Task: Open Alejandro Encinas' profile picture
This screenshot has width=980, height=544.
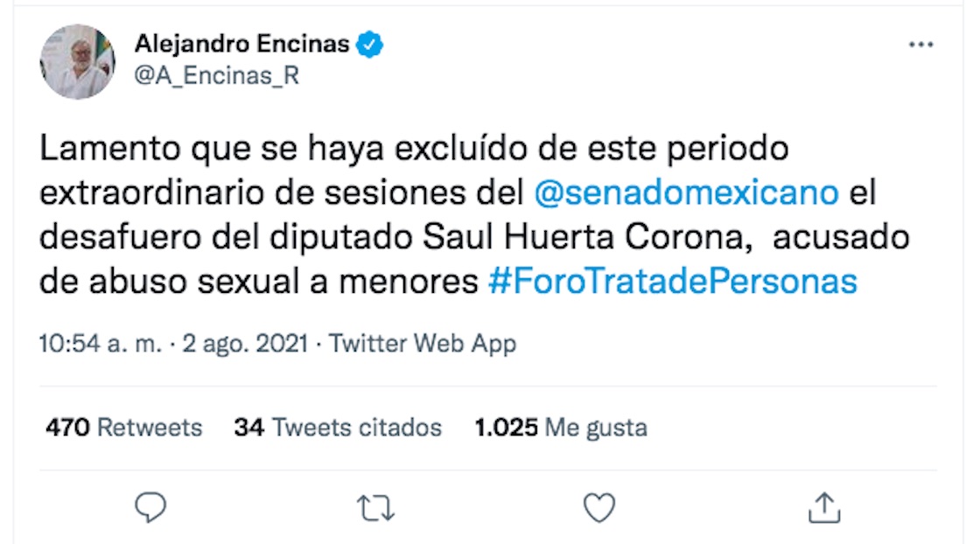Action: click(78, 61)
